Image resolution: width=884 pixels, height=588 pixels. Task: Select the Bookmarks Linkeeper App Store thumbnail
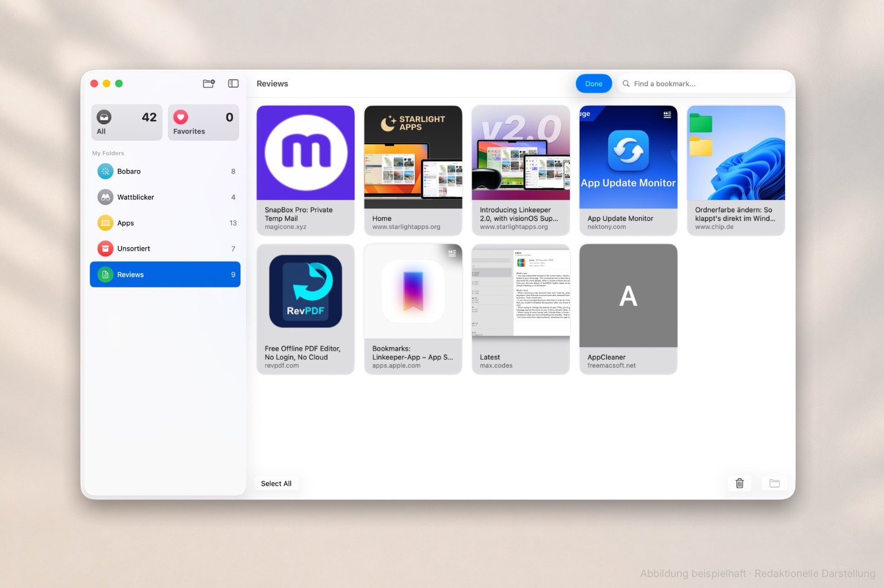coord(413,291)
